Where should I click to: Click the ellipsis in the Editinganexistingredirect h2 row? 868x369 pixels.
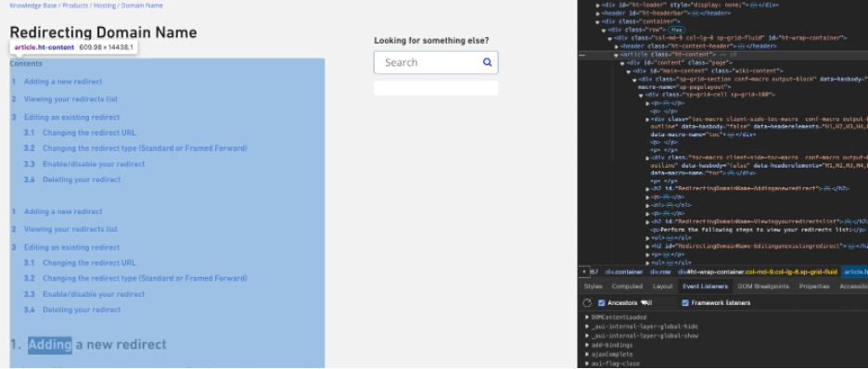850,246
